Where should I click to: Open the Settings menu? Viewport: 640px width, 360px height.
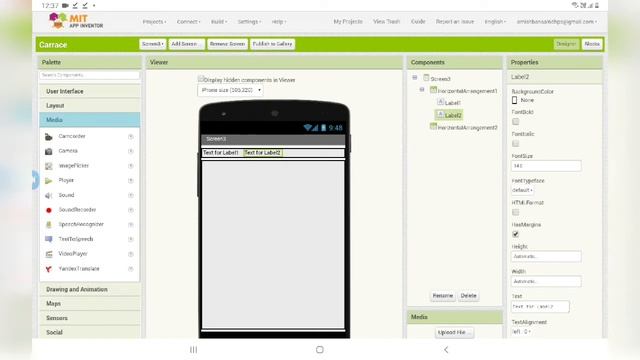249,22
